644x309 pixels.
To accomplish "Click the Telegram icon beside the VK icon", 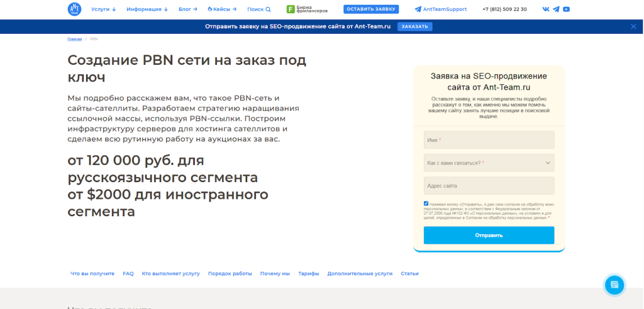I will coord(556,9).
